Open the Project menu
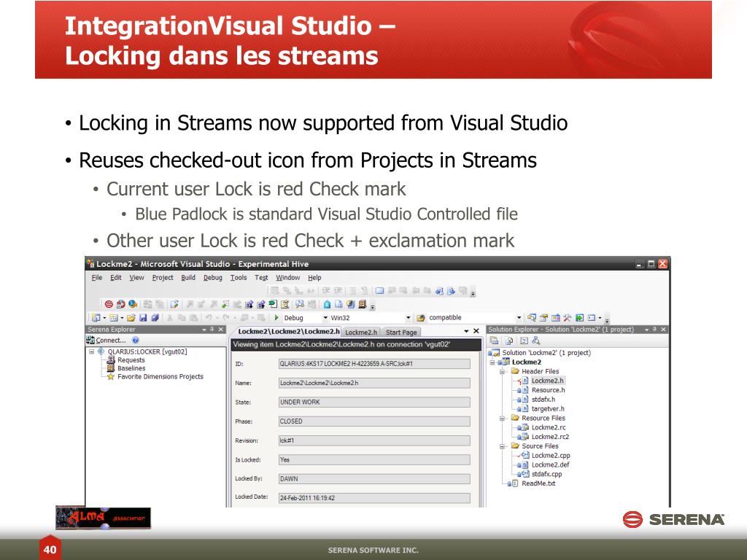 pos(163,278)
